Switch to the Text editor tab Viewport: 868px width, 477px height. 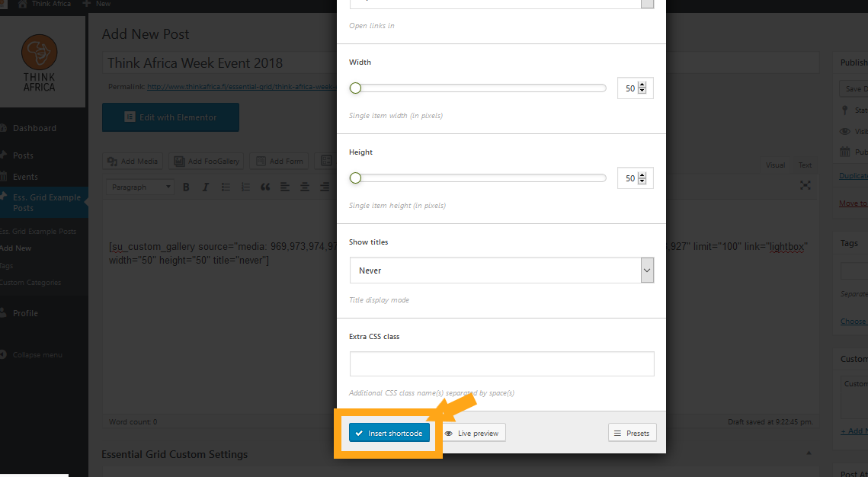click(805, 165)
